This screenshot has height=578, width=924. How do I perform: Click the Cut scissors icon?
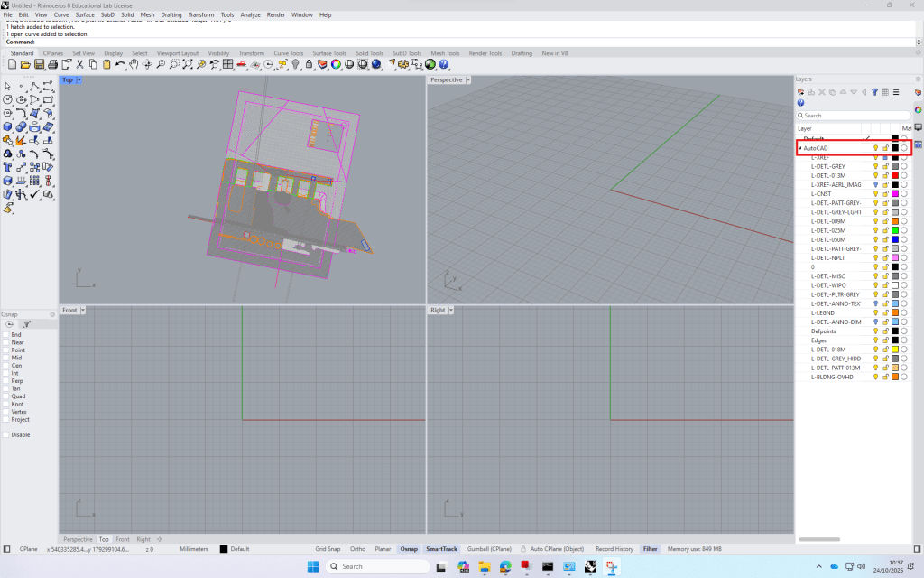[x=79, y=64]
